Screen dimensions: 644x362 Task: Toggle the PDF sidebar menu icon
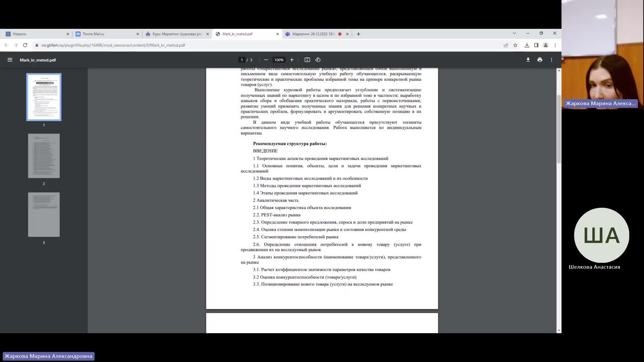(x=10, y=60)
